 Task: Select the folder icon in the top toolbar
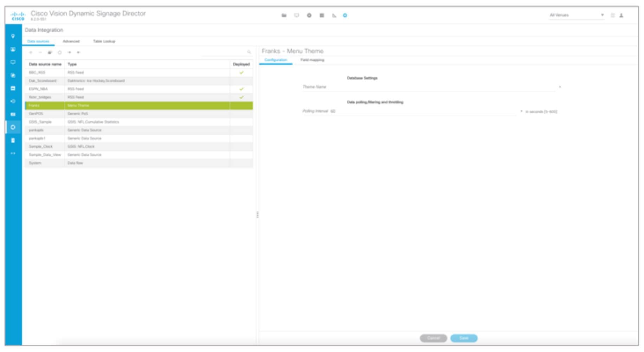coord(285,15)
